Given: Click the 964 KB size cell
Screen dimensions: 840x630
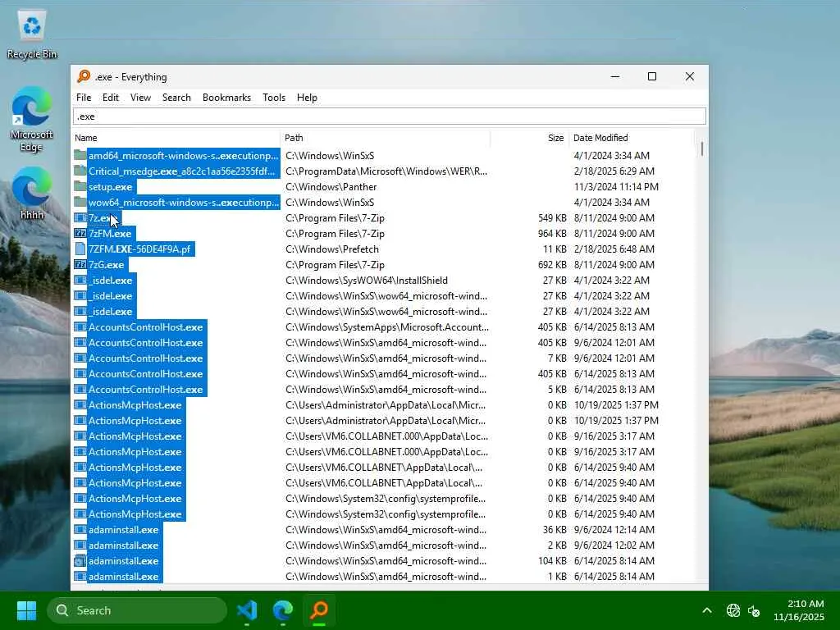Looking at the screenshot, I should point(552,234).
